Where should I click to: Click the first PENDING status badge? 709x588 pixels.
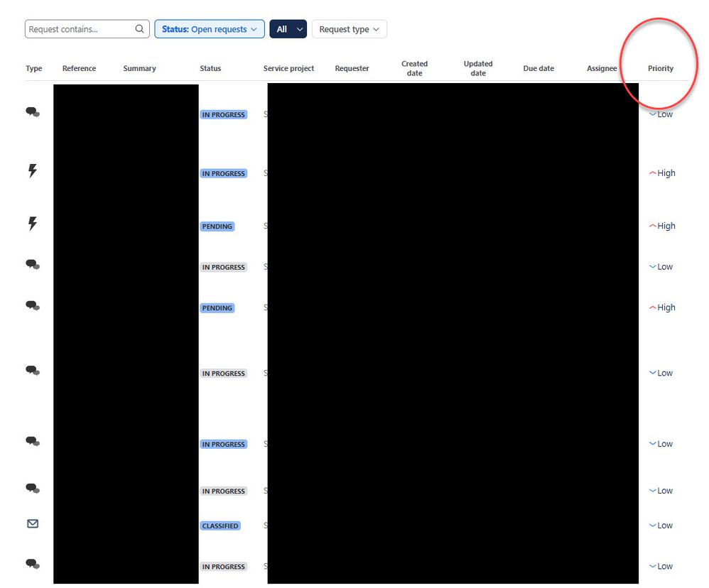coord(217,227)
